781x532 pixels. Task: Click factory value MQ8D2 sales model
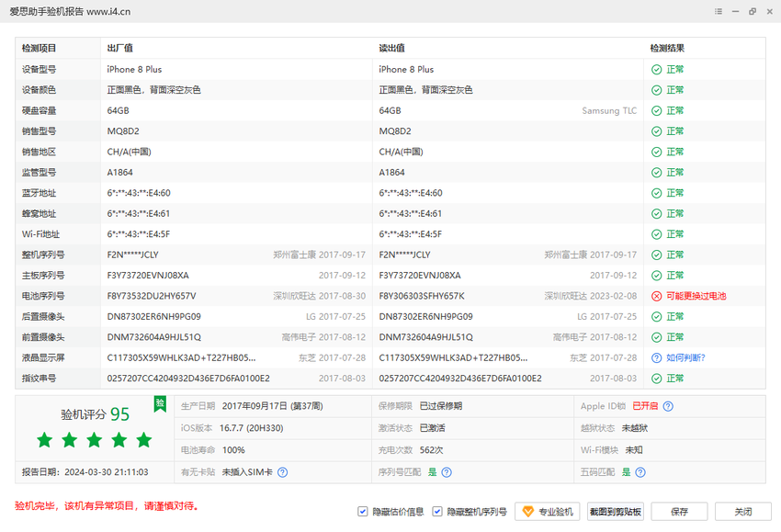pos(123,131)
